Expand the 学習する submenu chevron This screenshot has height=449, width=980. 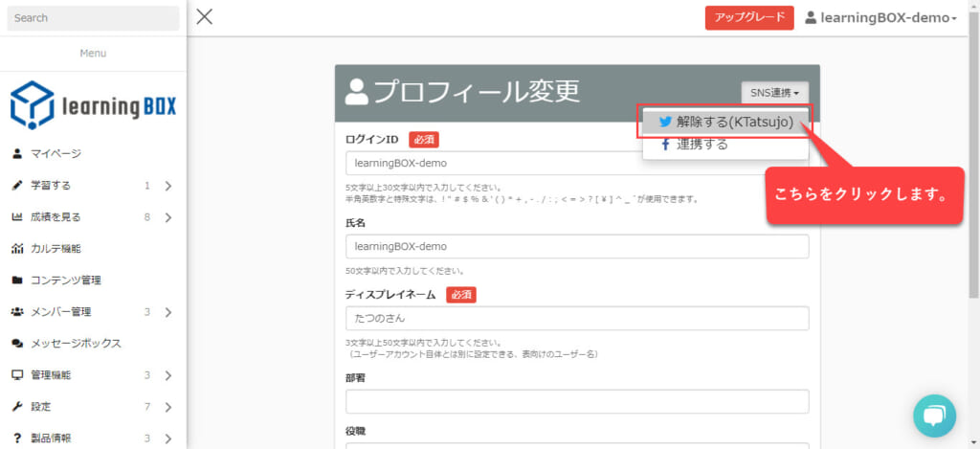[167, 186]
